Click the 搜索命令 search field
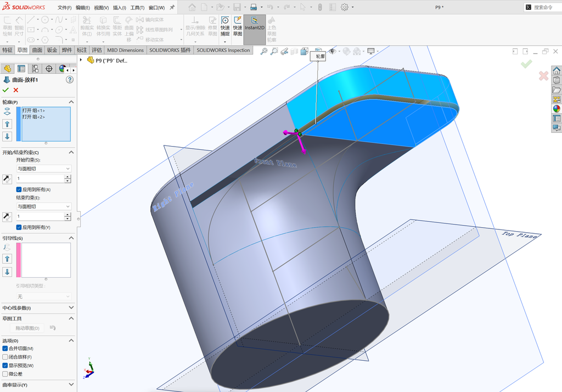 coord(543,7)
